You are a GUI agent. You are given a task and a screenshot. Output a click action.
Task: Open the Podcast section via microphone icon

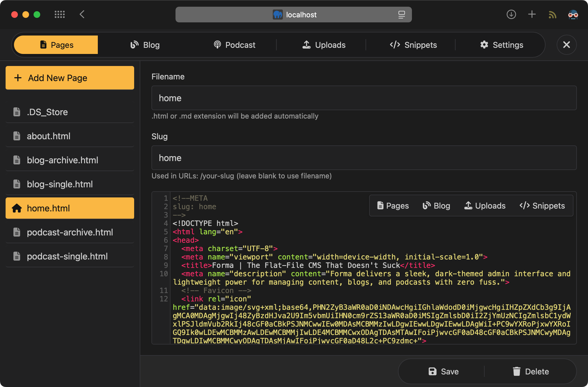pyautogui.click(x=218, y=45)
